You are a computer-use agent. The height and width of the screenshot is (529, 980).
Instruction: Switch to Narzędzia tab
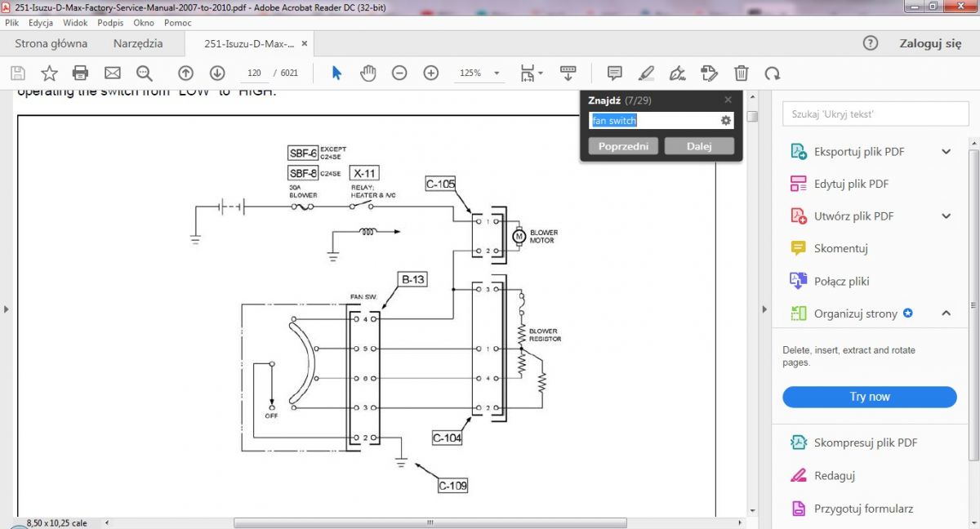click(138, 43)
